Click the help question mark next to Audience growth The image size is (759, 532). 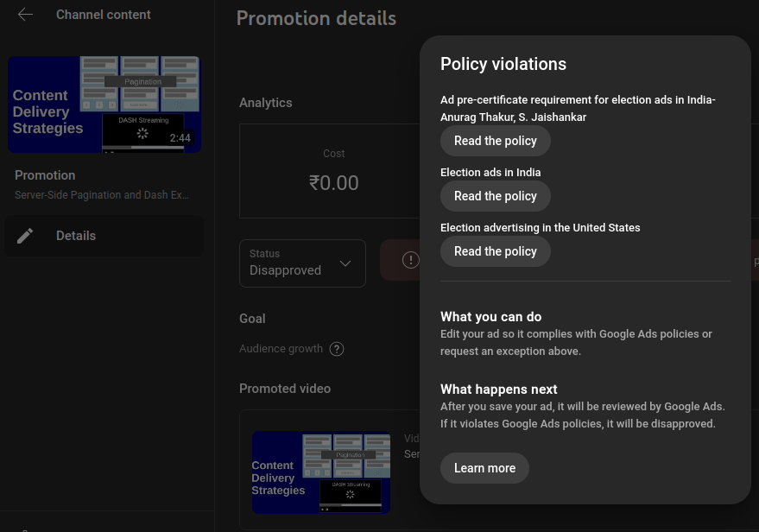click(x=337, y=349)
